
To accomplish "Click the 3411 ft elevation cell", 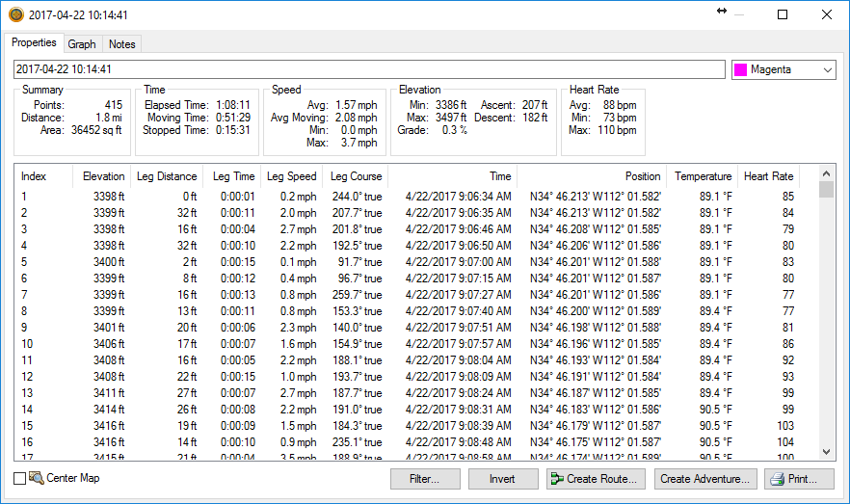I will [109, 393].
